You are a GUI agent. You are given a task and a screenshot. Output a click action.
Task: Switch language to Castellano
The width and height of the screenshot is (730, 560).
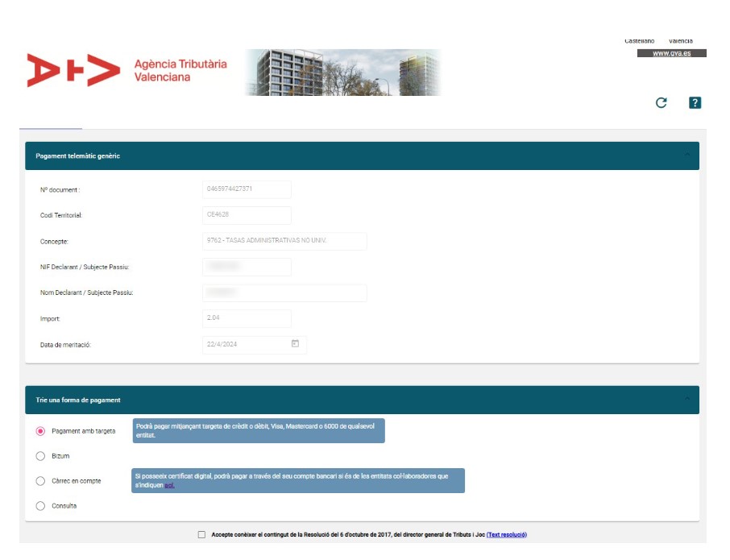coord(639,41)
